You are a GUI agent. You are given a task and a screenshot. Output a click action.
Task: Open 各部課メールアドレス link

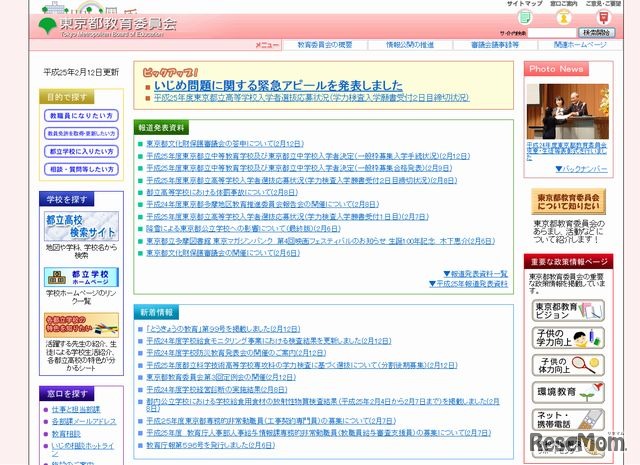[84, 421]
